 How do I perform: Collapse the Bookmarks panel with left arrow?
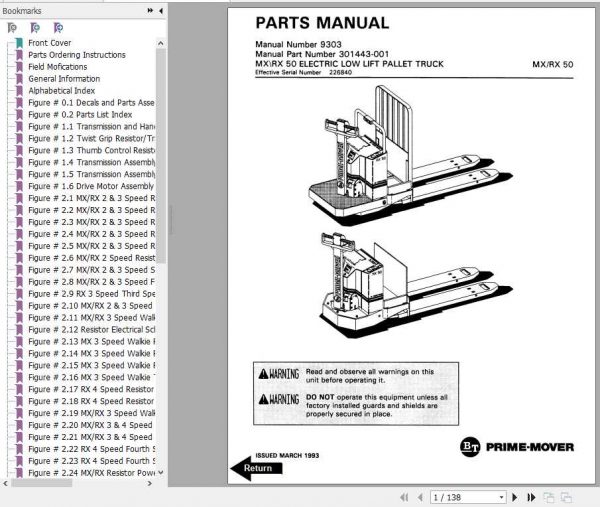tap(161, 11)
